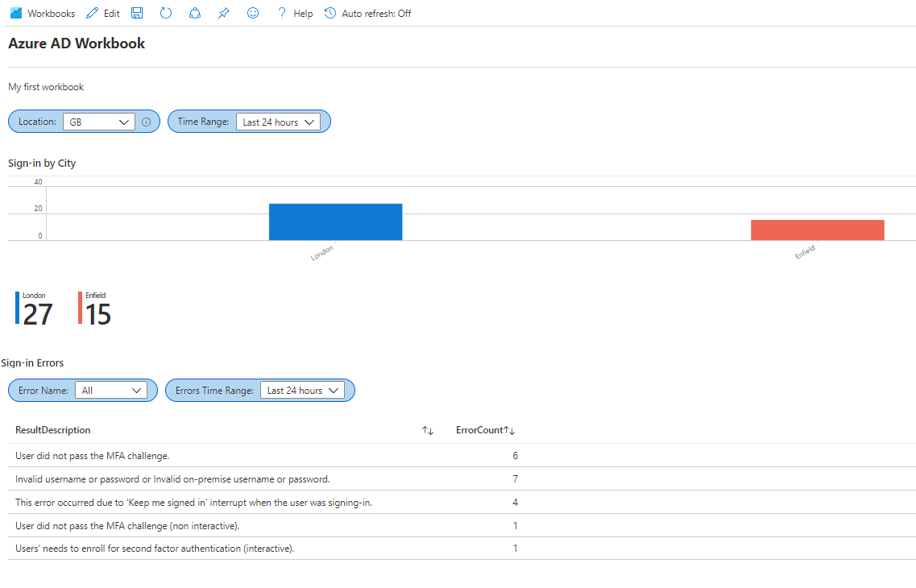Click Auto refresh: Off

(x=367, y=13)
